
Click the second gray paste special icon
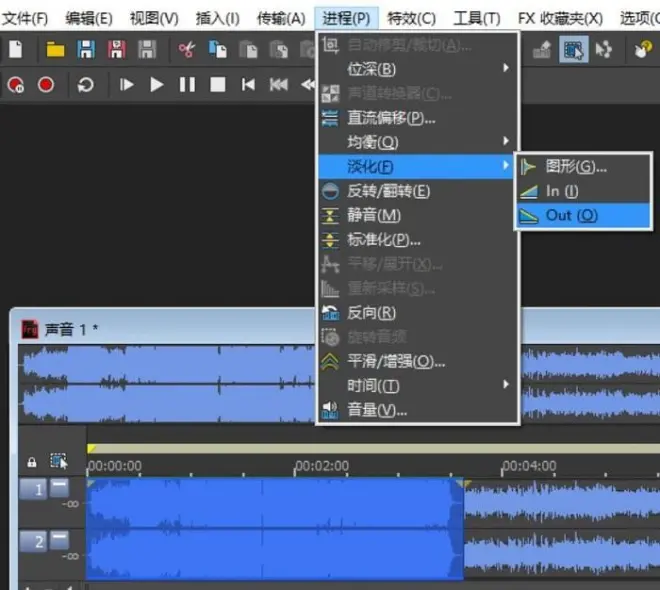(x=279, y=50)
